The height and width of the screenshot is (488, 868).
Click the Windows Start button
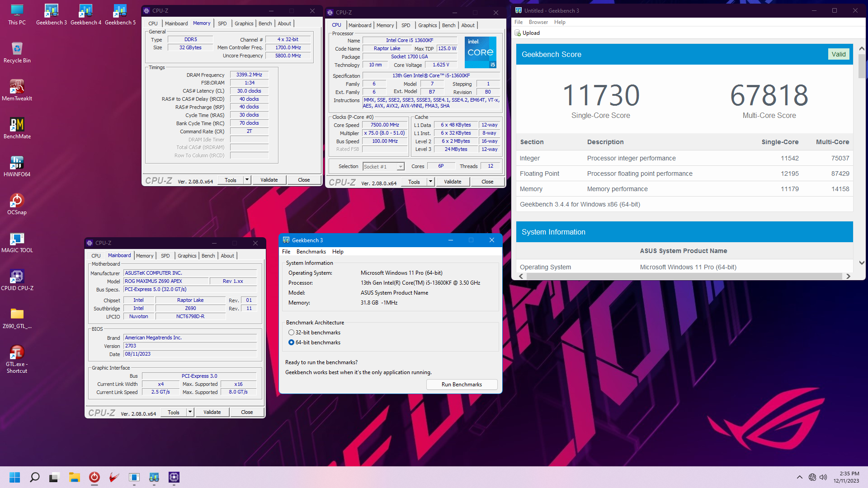click(x=14, y=477)
